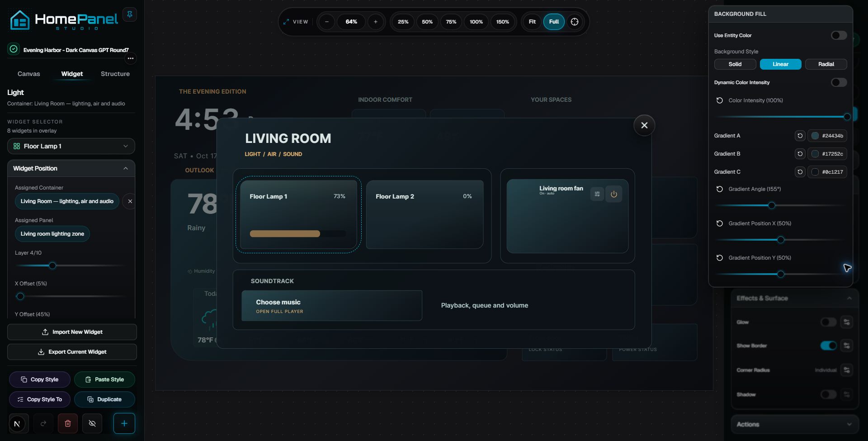
Task: Click the Layer 4/10 slider handle
Action: [52, 266]
